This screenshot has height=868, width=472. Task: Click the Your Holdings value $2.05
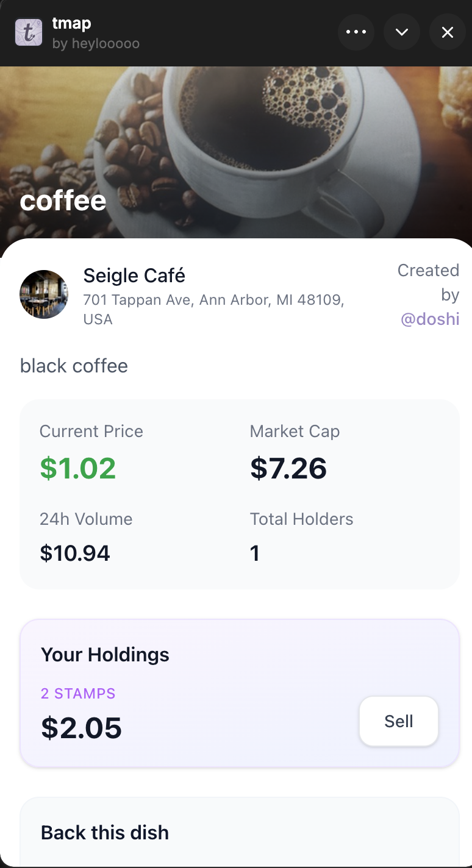click(x=82, y=728)
